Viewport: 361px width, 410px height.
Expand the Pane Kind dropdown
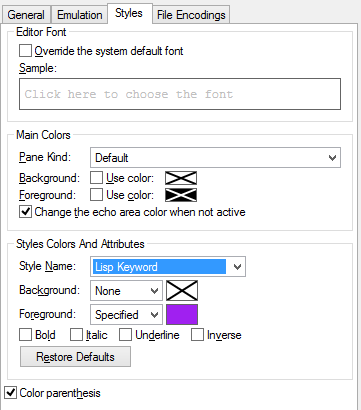(x=215, y=158)
